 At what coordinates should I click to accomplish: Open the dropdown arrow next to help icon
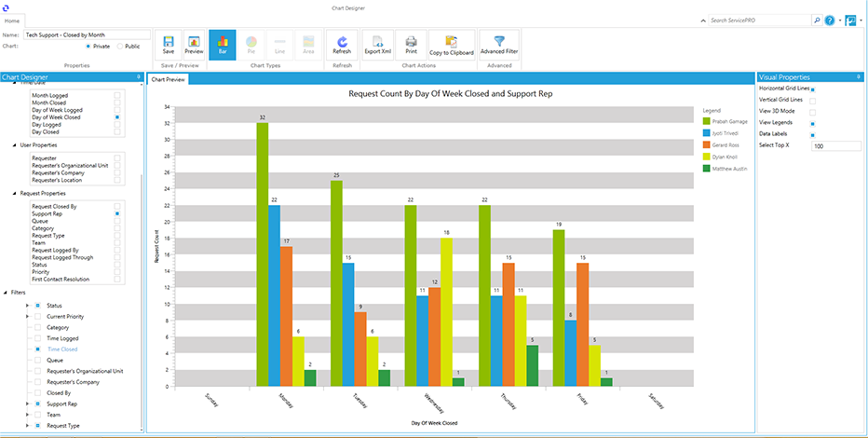point(840,21)
